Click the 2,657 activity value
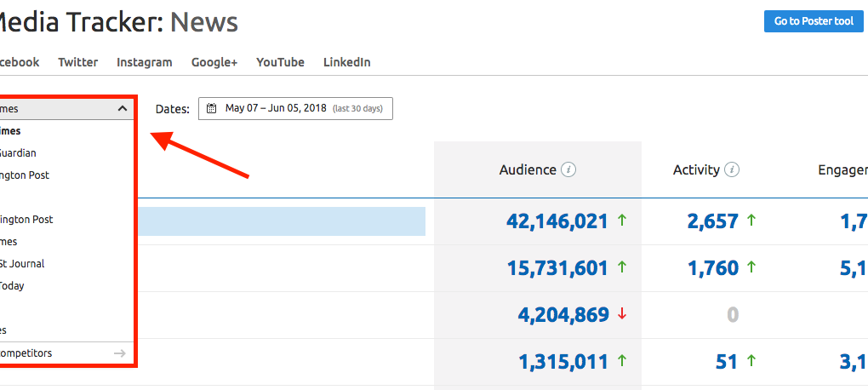Image resolution: width=868 pixels, height=390 pixels. 712,221
